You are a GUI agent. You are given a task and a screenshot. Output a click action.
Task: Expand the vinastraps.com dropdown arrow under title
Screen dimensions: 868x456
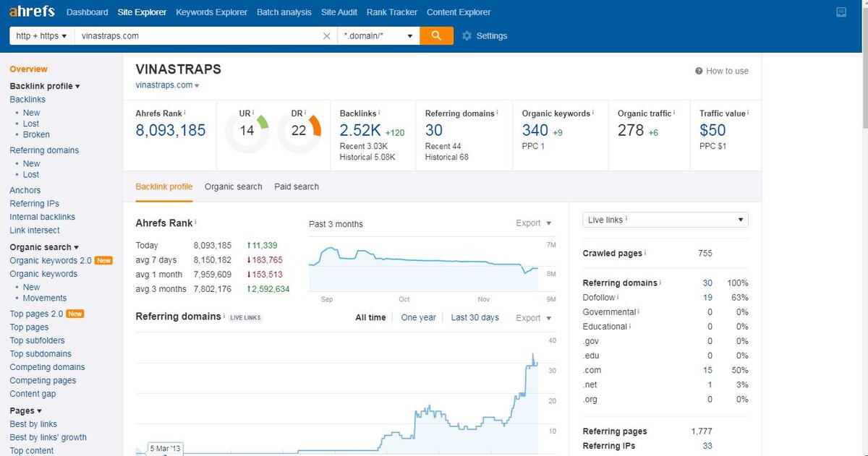(197, 85)
